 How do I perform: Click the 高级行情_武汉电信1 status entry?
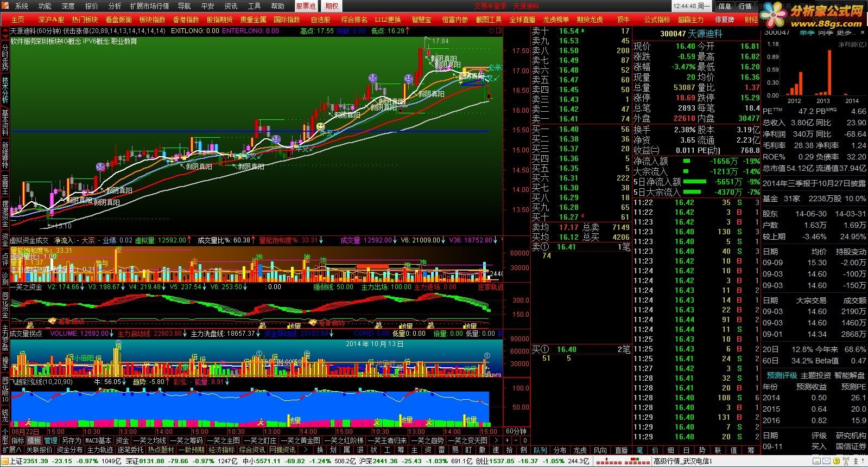(x=682, y=462)
